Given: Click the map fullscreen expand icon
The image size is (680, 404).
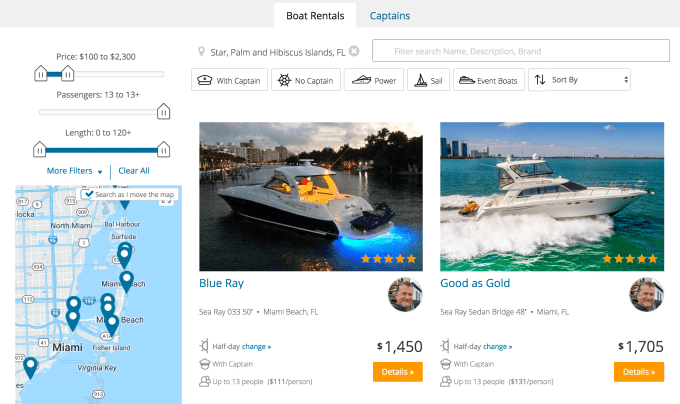Looking at the screenshot, I should pyautogui.click(x=167, y=202).
